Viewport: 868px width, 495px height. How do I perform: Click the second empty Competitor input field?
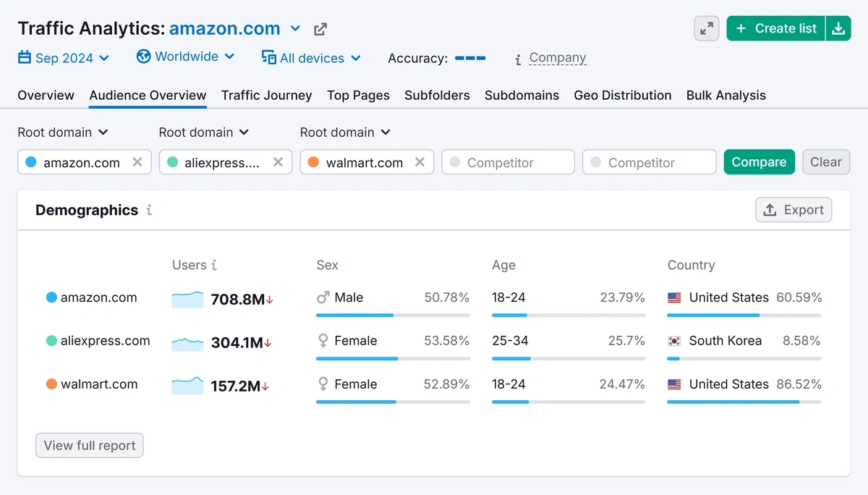point(649,162)
